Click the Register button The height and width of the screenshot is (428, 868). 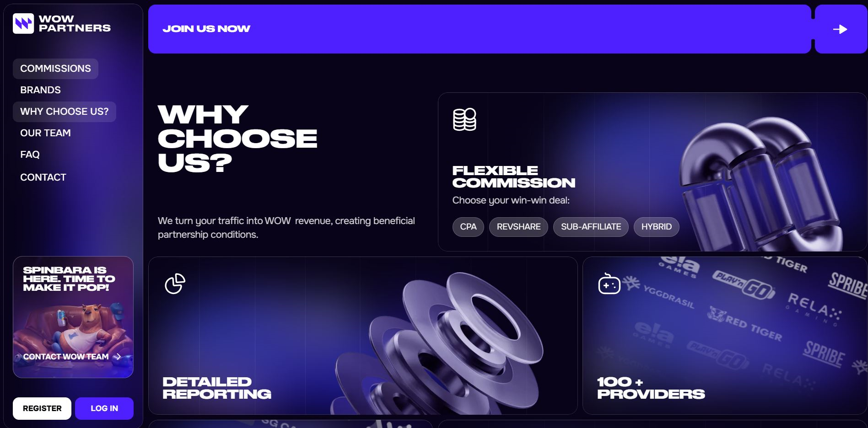point(42,408)
